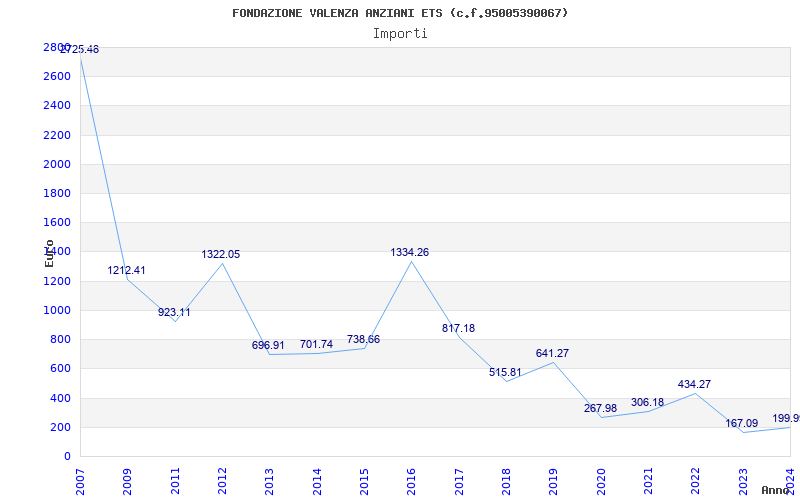Click the 'Importi' subtitle
Viewport: 800px width, 500px height.
click(400, 34)
